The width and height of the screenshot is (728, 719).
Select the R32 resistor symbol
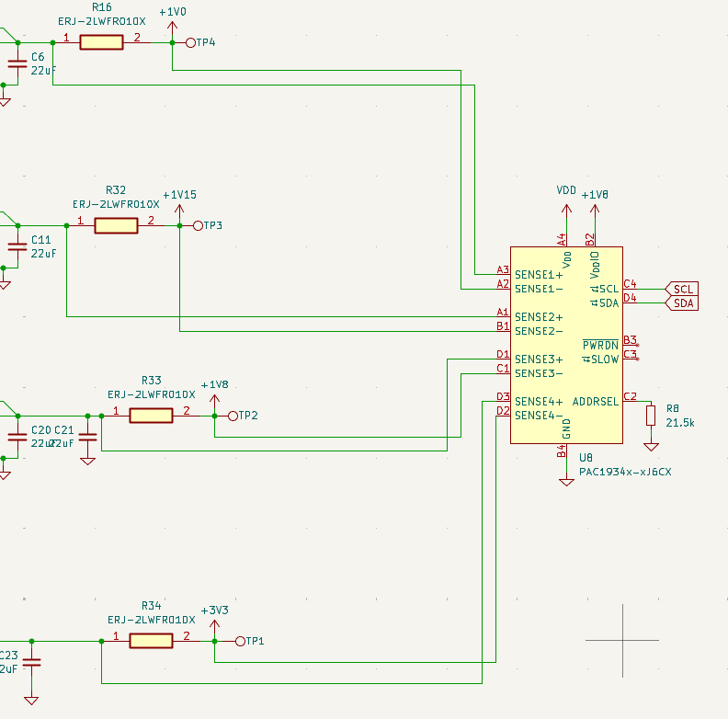pos(116,225)
